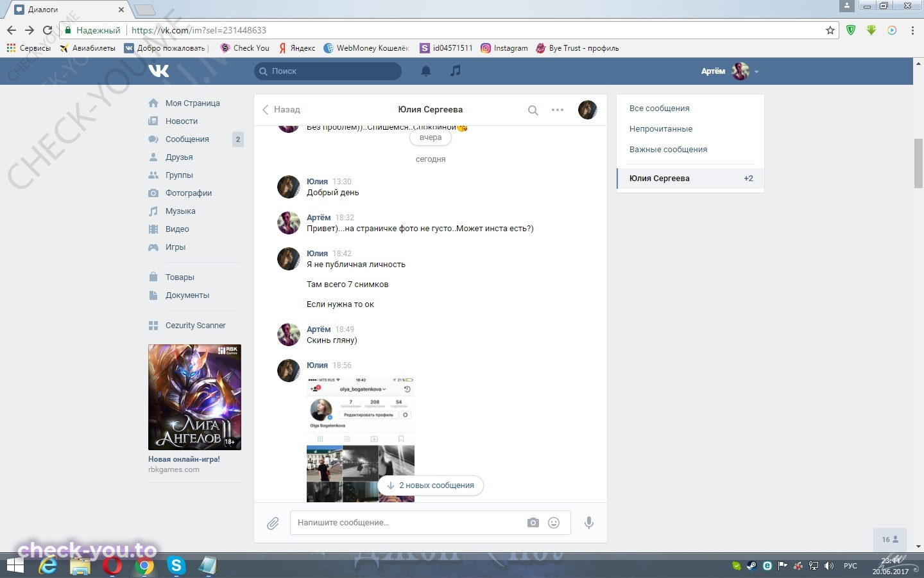Open the notifications bell
This screenshot has width=924, height=578.
pyautogui.click(x=425, y=71)
